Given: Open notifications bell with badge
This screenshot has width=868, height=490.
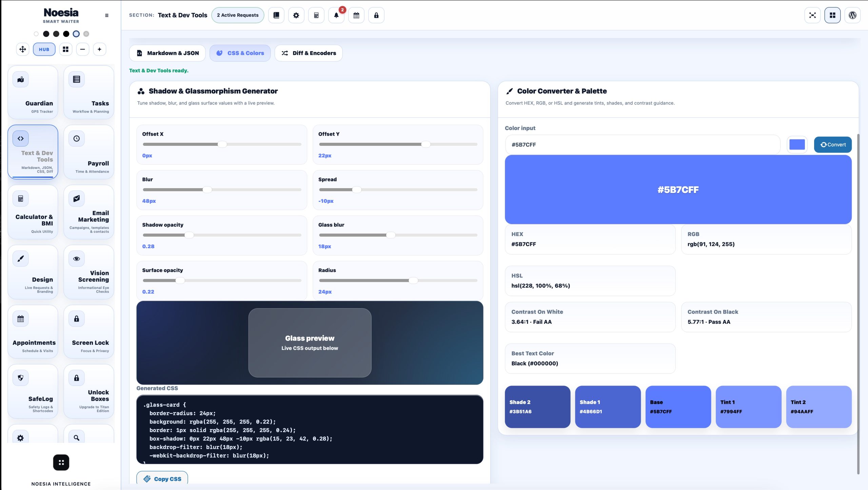Looking at the screenshot, I should [x=336, y=15].
